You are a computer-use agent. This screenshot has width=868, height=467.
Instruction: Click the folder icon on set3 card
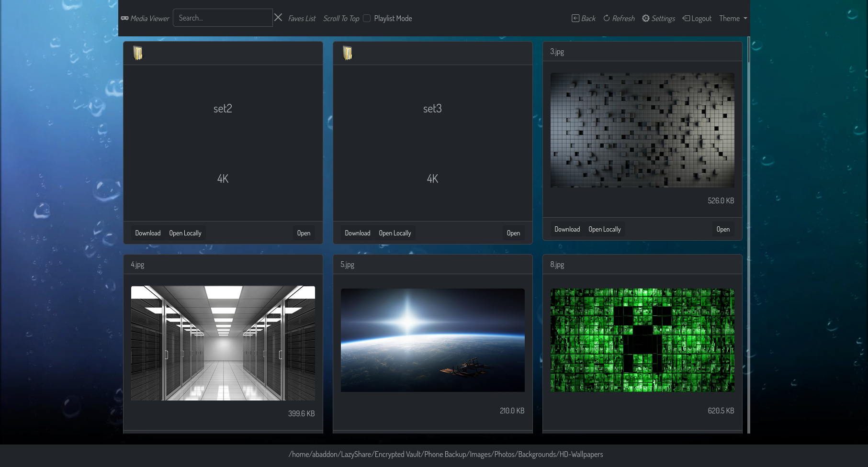(x=348, y=53)
